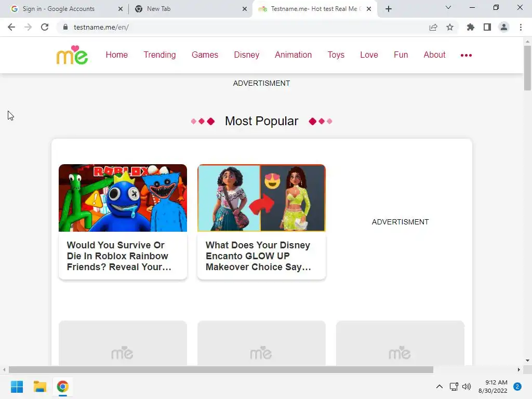Open File Explorer from the taskbar
Screen dimensions: 532x399
(39, 387)
